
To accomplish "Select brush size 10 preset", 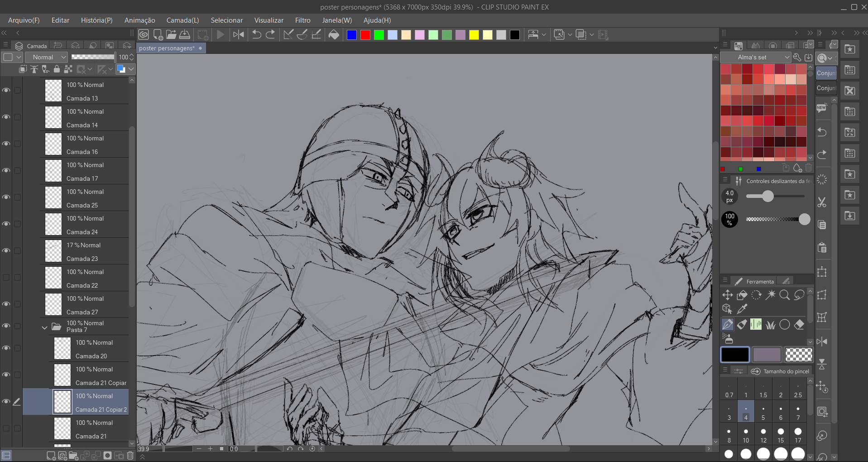I will [x=746, y=436].
